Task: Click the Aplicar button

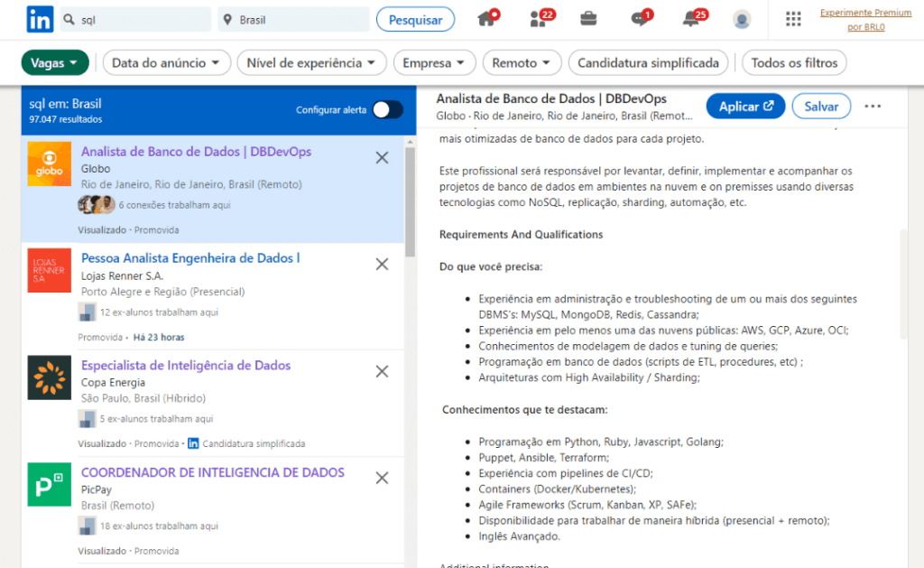Action: point(745,107)
